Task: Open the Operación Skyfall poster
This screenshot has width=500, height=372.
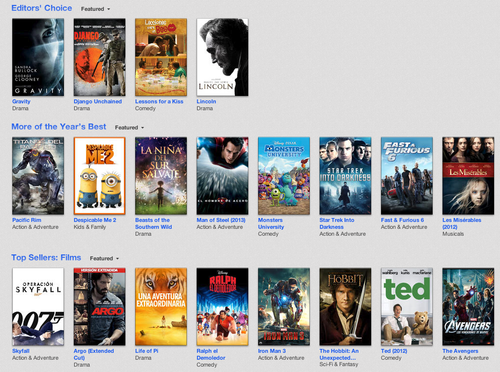Action: point(38,307)
